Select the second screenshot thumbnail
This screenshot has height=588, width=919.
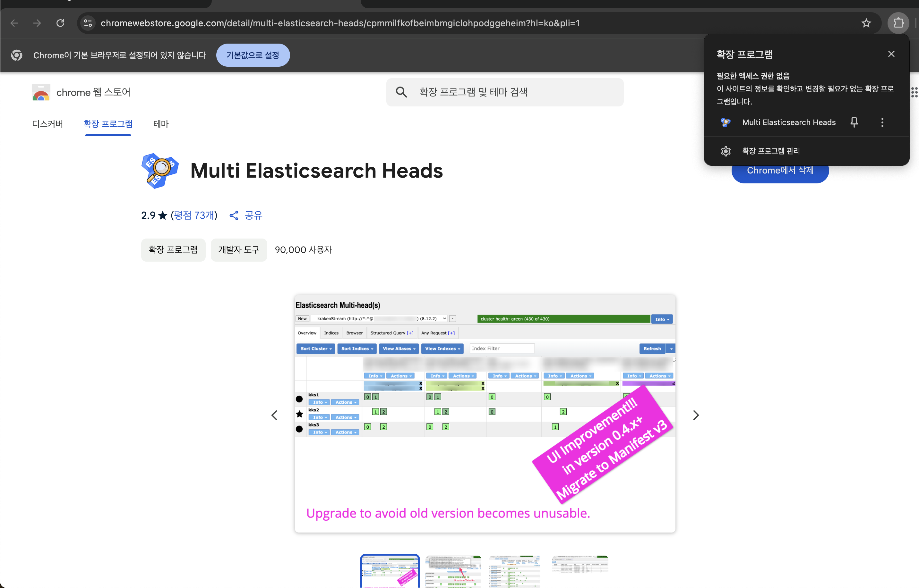coord(453,572)
